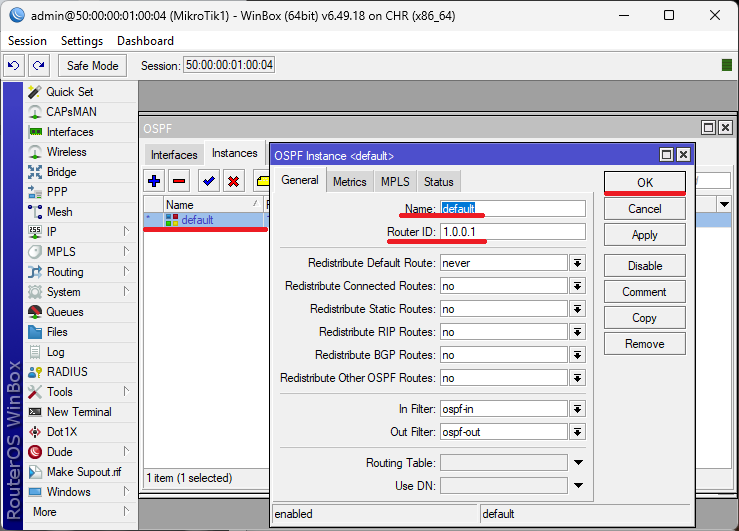The image size is (739, 531).
Task: Click the Router ID input field
Action: (x=512, y=232)
